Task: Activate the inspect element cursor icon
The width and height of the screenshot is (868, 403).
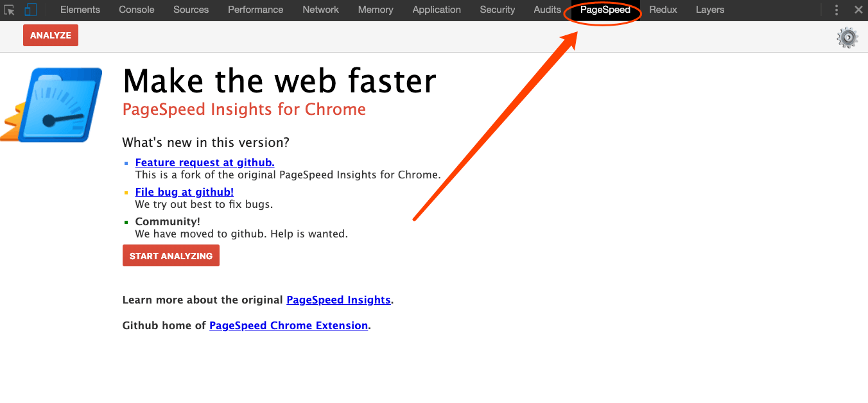Action: tap(9, 10)
